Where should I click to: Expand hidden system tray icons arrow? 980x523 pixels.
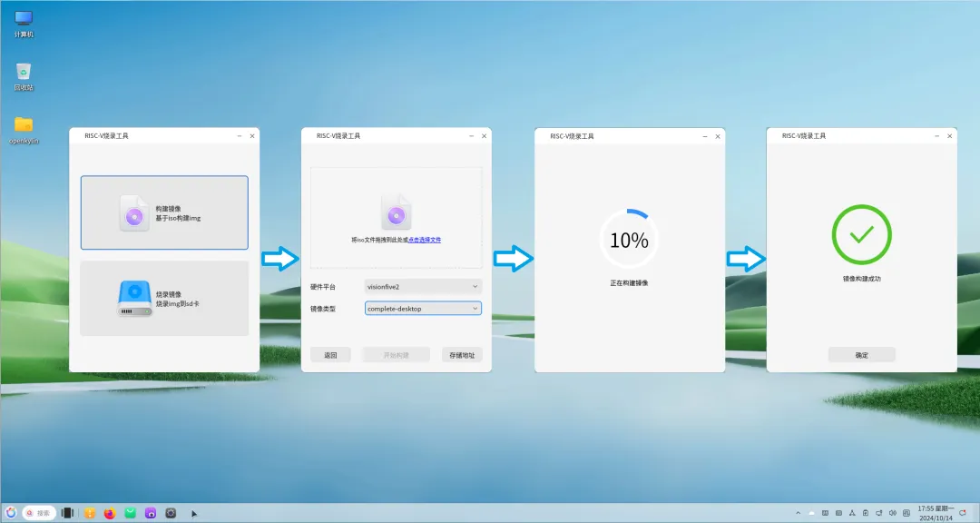point(798,513)
